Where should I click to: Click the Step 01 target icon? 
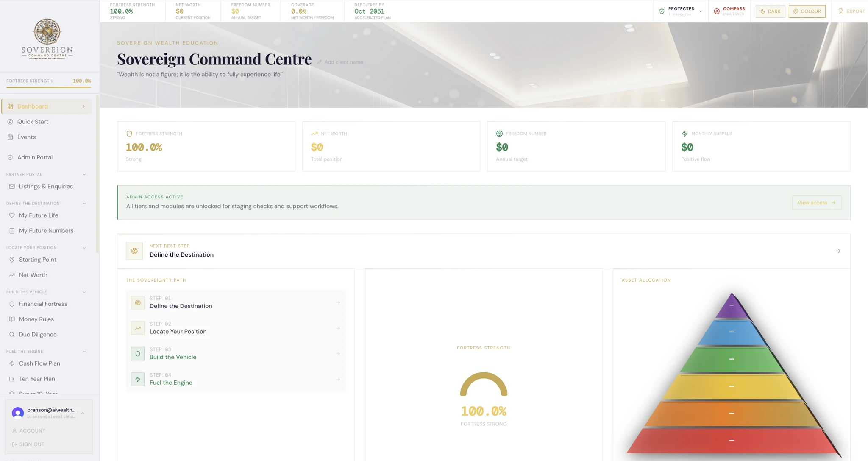(x=138, y=303)
